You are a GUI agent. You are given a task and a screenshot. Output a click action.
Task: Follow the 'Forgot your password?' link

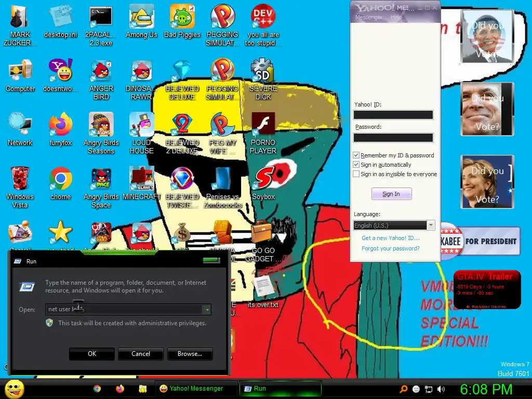pos(391,248)
